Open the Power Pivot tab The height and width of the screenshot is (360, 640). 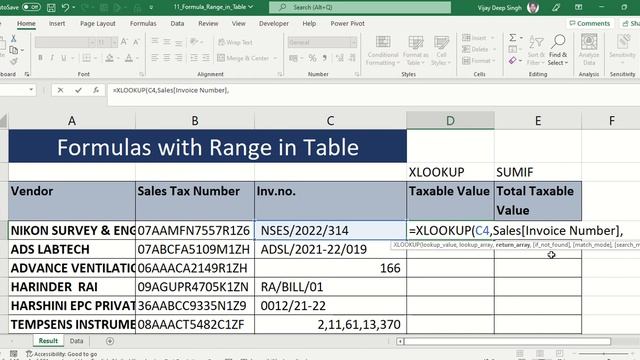pos(347,24)
